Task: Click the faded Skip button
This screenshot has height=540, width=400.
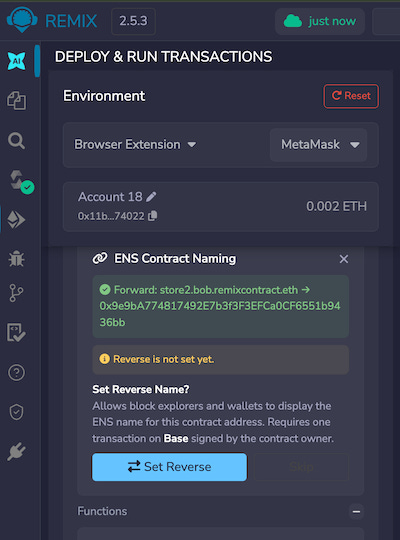Action: pos(301,467)
